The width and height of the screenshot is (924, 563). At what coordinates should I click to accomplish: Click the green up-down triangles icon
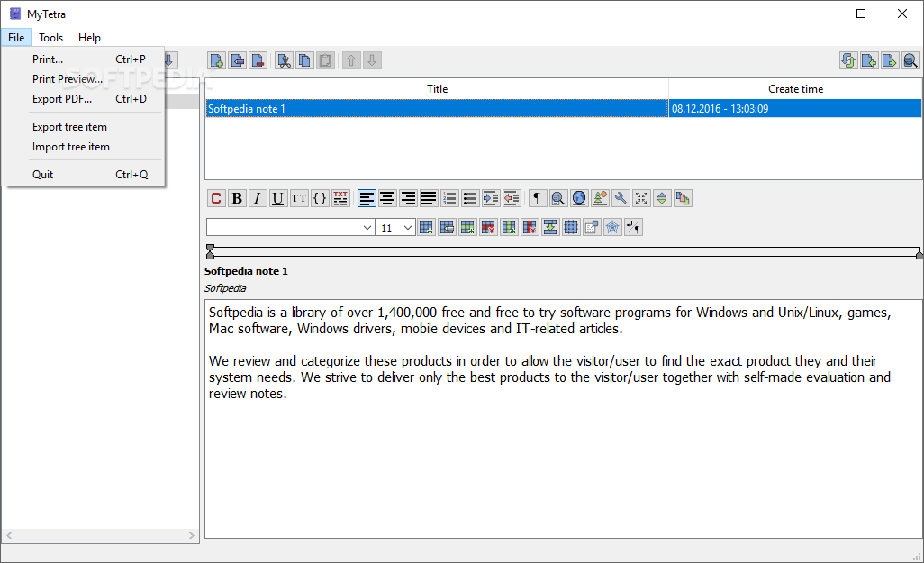(x=662, y=198)
